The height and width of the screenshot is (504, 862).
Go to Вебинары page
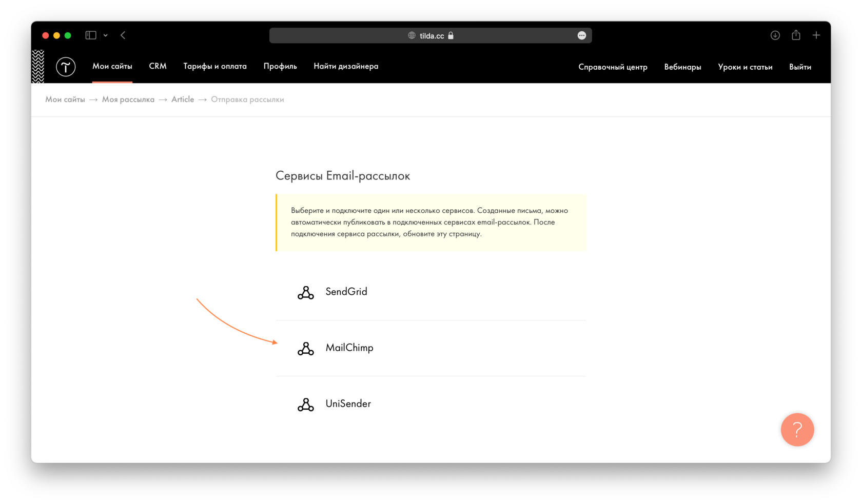coord(682,67)
